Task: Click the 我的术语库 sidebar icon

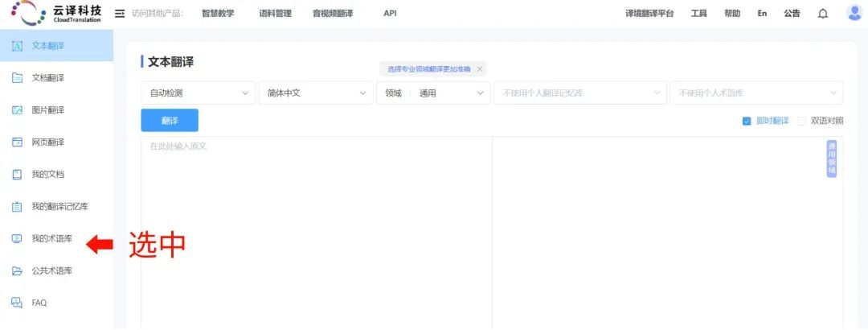Action: click(17, 239)
